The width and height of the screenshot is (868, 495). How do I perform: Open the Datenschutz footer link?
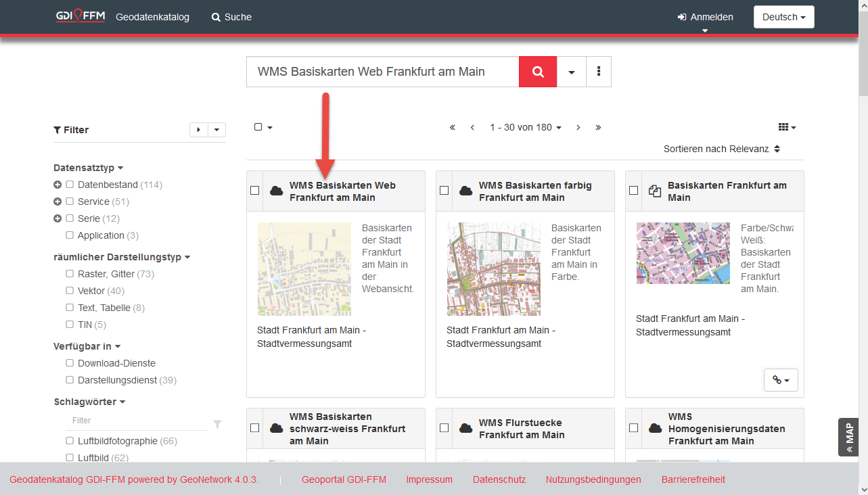click(x=499, y=479)
